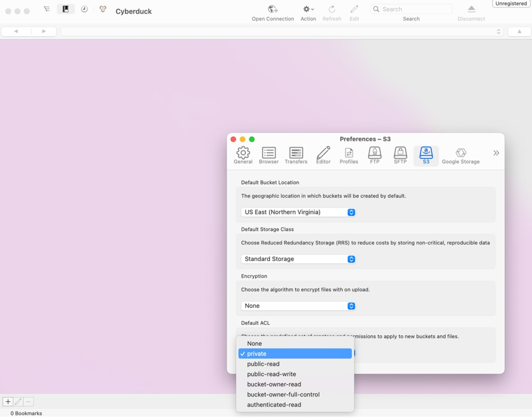Click the Unregistered button
This screenshot has height=417, width=532.
511,4
